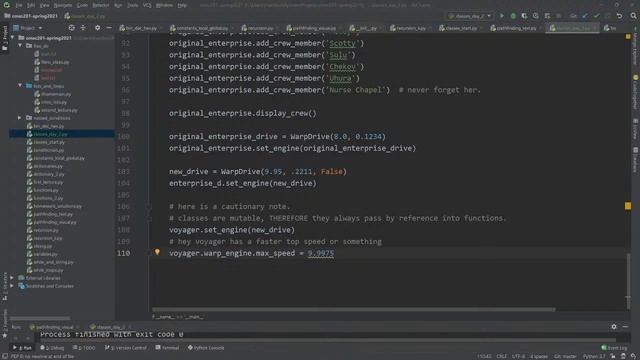The height and width of the screenshot is (360, 640).
Task: Switch to the bin_dec_hex.py editor tab
Action: (141, 28)
